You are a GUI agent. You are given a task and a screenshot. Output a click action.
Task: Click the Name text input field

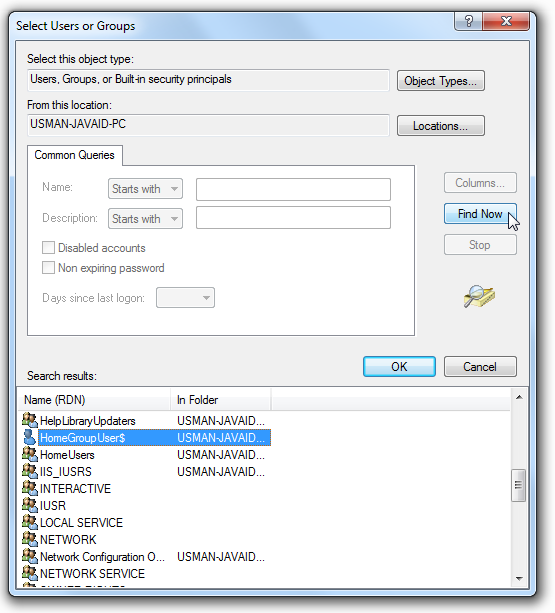(x=293, y=189)
